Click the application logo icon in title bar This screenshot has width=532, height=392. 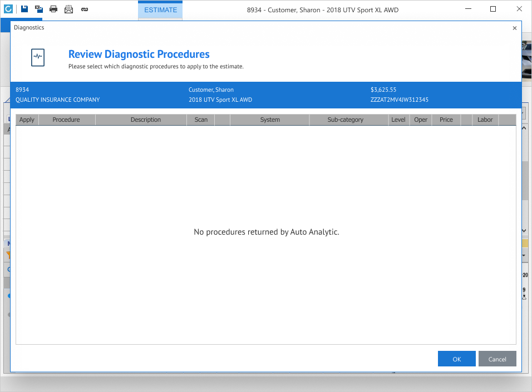(x=8, y=9)
